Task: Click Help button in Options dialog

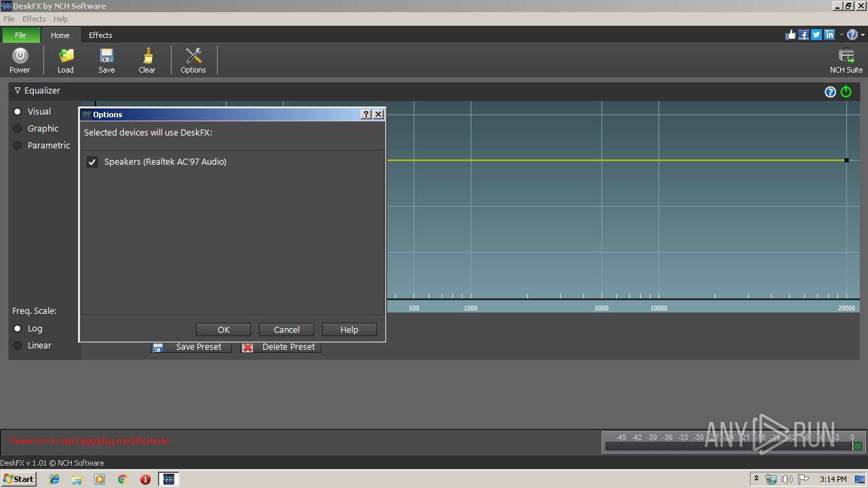Action: [349, 329]
